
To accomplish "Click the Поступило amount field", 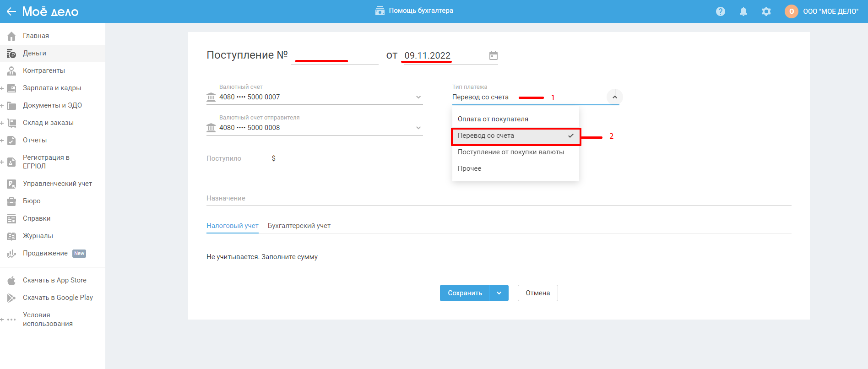I will tap(237, 158).
